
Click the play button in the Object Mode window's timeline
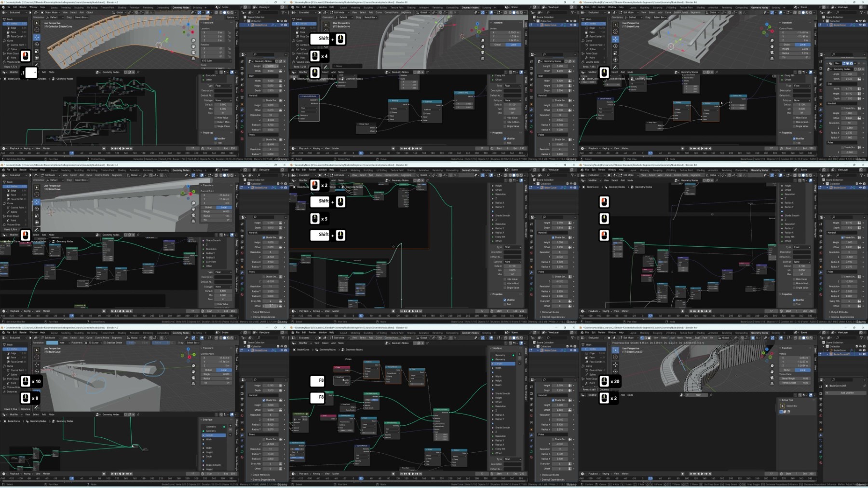tap(124, 149)
